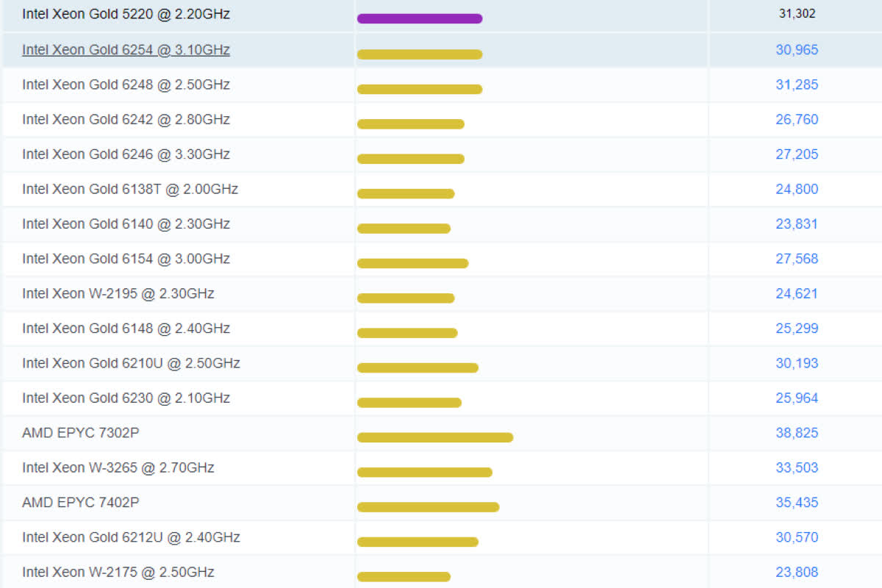The width and height of the screenshot is (882, 588).
Task: Open Intel Xeon Gold 6210U entry
Action: [131, 363]
